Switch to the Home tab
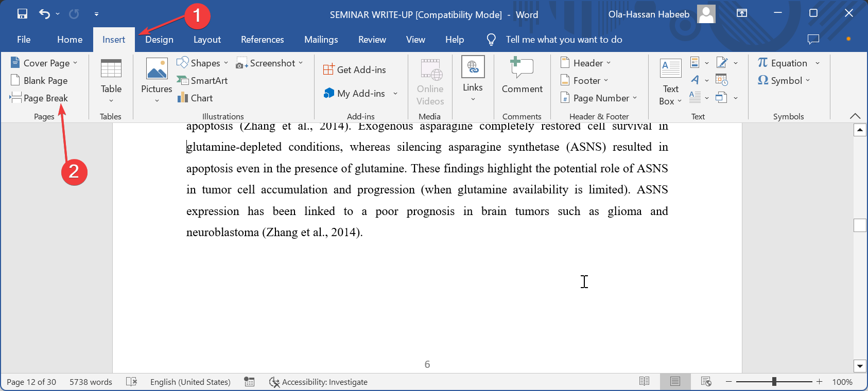The width and height of the screenshot is (868, 391). tap(70, 40)
